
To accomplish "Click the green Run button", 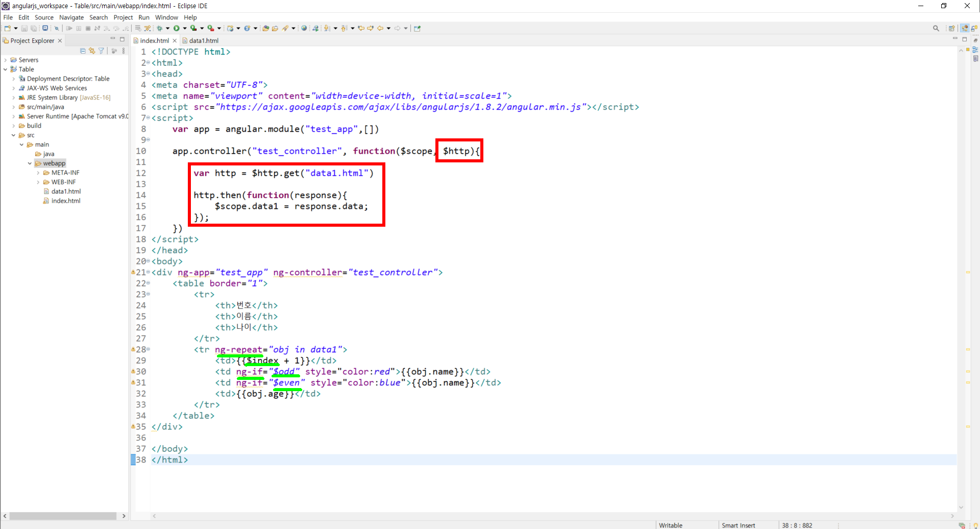I will point(176,28).
